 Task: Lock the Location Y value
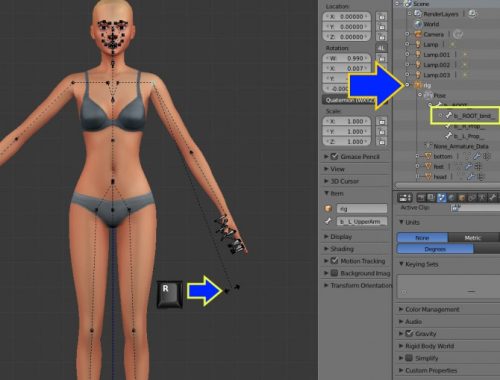tap(382, 27)
